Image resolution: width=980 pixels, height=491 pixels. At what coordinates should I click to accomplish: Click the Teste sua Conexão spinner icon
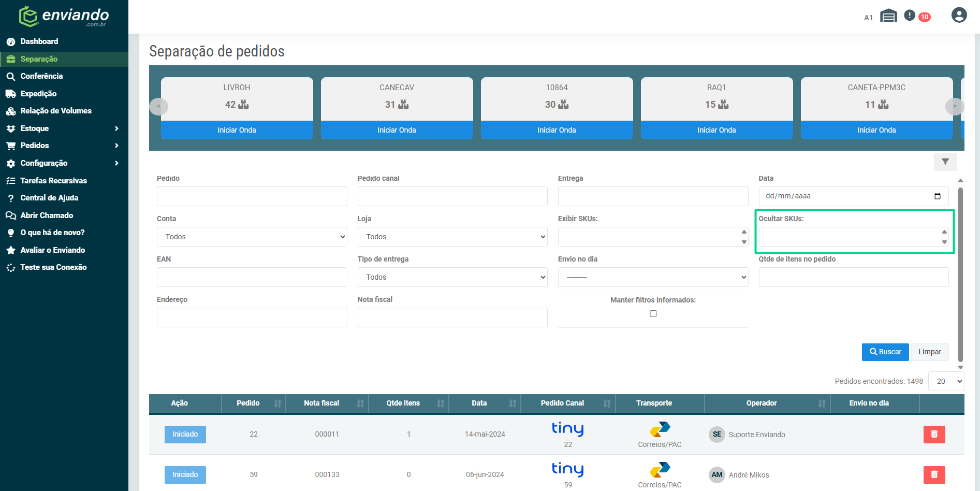pos(10,268)
